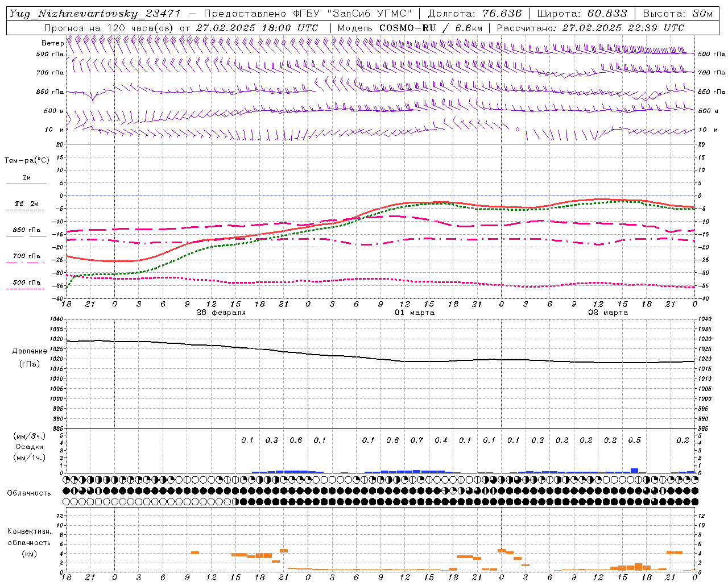Click the Давление pressure chart title
728x582 pixels.
click(x=30, y=351)
